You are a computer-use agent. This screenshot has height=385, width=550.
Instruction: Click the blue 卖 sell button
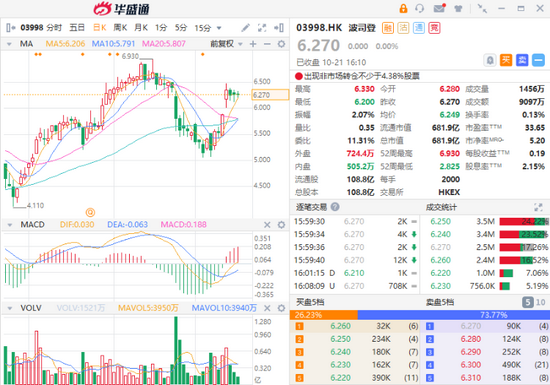pyautogui.click(x=522, y=60)
